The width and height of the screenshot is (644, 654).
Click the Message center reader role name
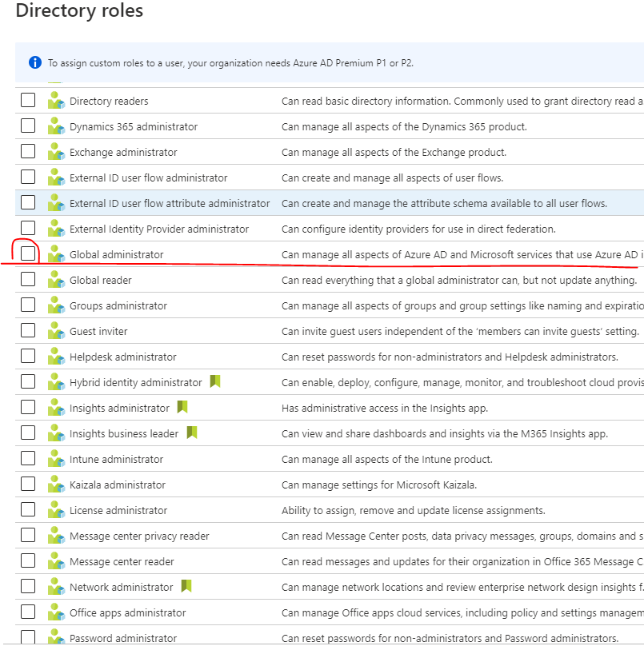(122, 561)
